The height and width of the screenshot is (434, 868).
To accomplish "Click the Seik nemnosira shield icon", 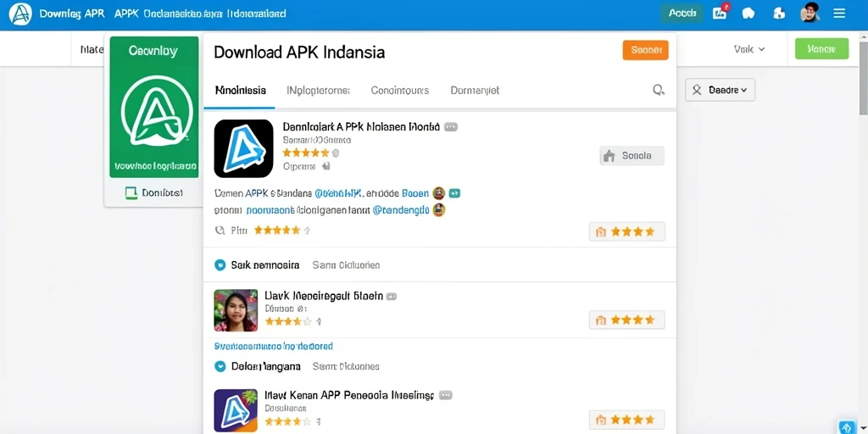I will (x=220, y=265).
